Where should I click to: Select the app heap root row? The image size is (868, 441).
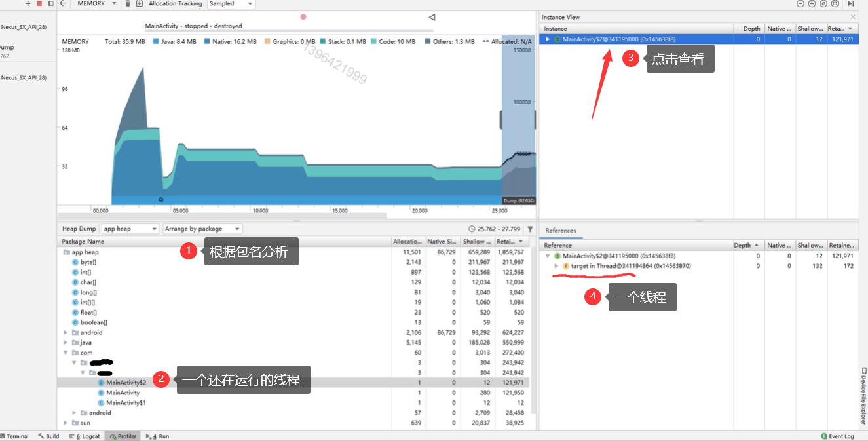point(293,252)
